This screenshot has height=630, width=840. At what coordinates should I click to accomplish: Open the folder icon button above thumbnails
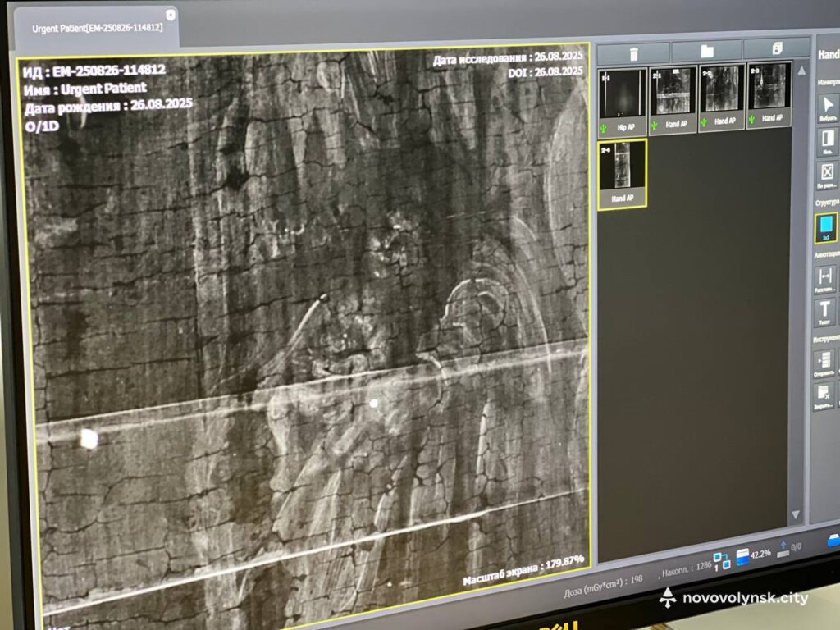pyautogui.click(x=705, y=51)
